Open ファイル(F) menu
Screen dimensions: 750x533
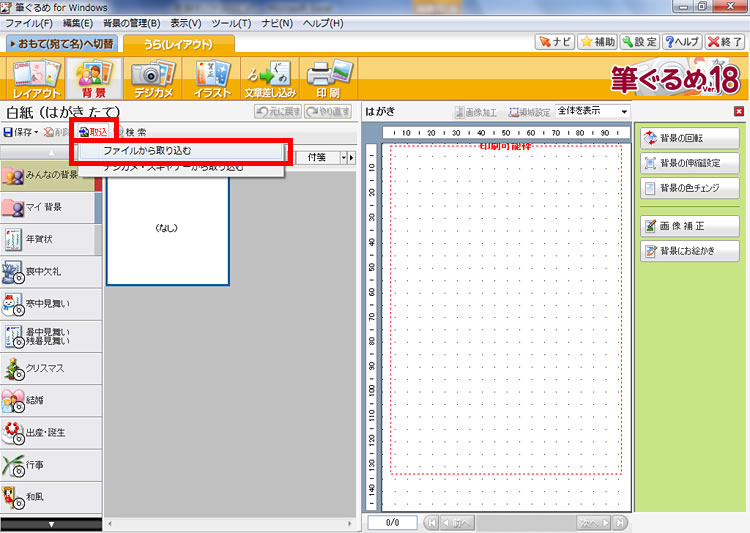[29, 23]
